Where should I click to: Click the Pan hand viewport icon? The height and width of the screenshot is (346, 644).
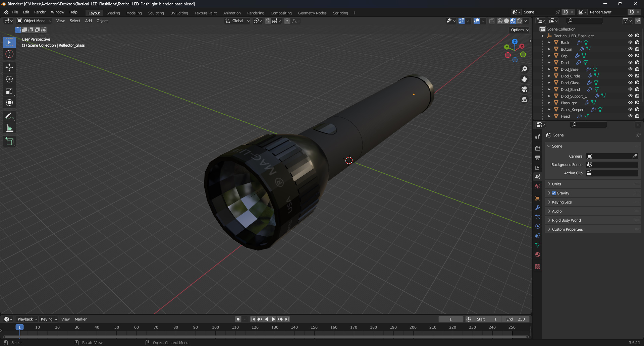(x=524, y=79)
